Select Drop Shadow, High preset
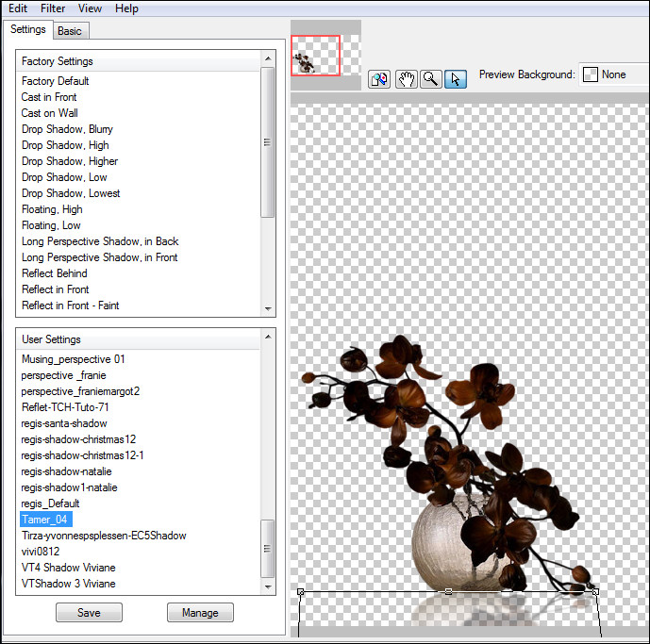650x644 pixels. (65, 145)
